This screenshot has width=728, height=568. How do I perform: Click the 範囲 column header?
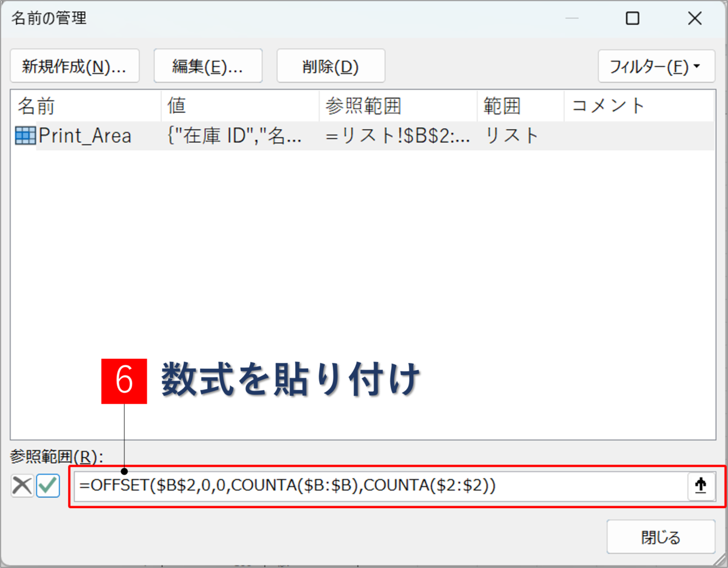[521, 106]
